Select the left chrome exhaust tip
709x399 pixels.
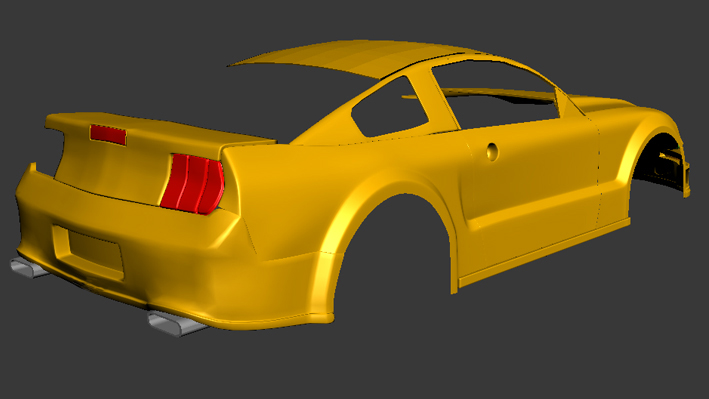coord(28,267)
